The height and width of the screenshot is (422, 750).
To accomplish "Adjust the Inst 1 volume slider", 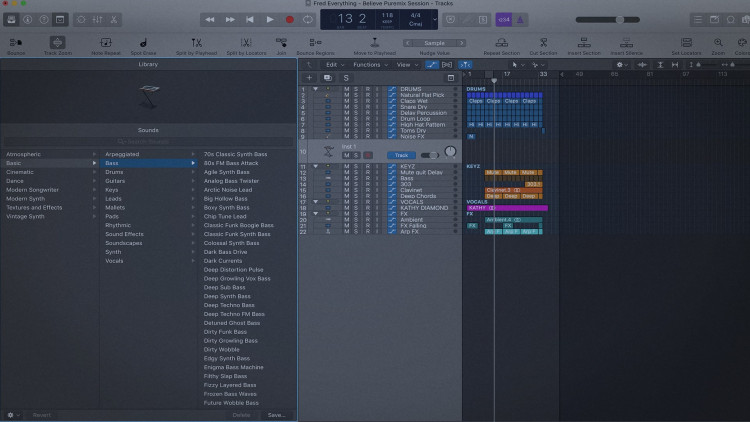I will [x=430, y=155].
